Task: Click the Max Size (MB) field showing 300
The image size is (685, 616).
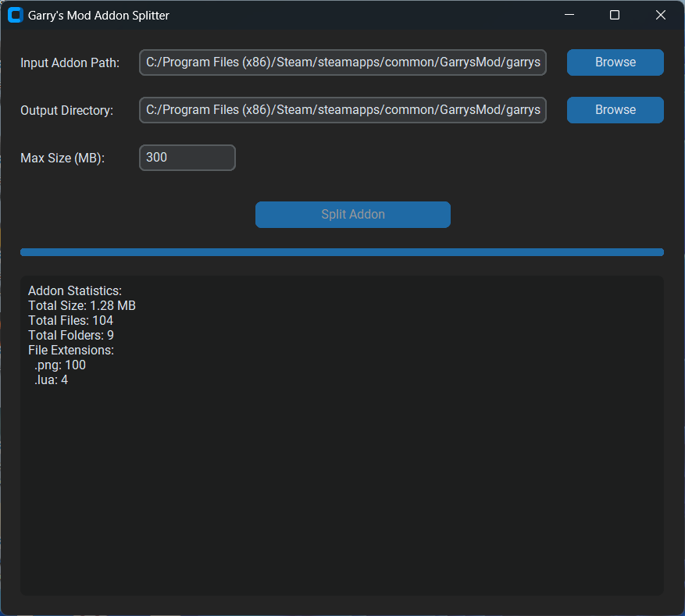Action: coord(187,157)
